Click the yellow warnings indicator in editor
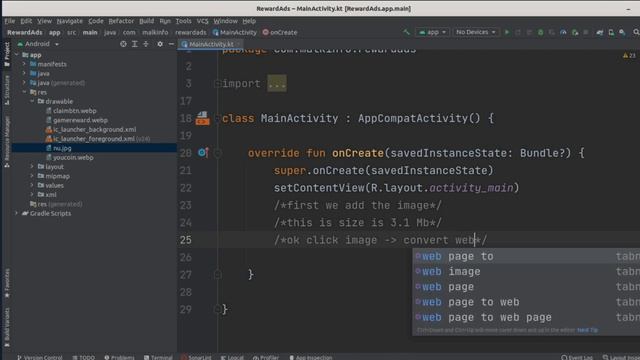 (629, 55)
